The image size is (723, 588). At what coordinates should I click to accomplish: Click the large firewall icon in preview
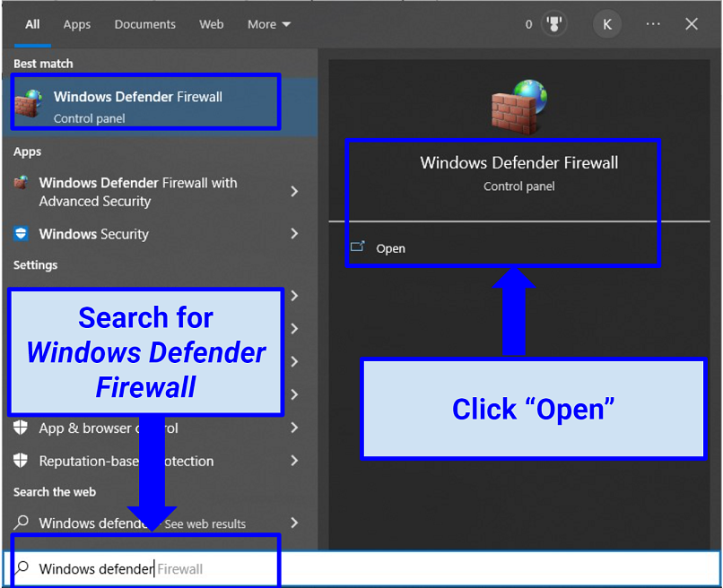519,107
